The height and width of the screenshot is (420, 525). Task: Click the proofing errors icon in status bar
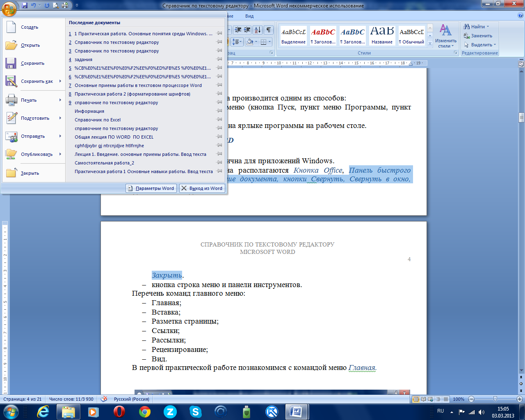click(x=104, y=399)
